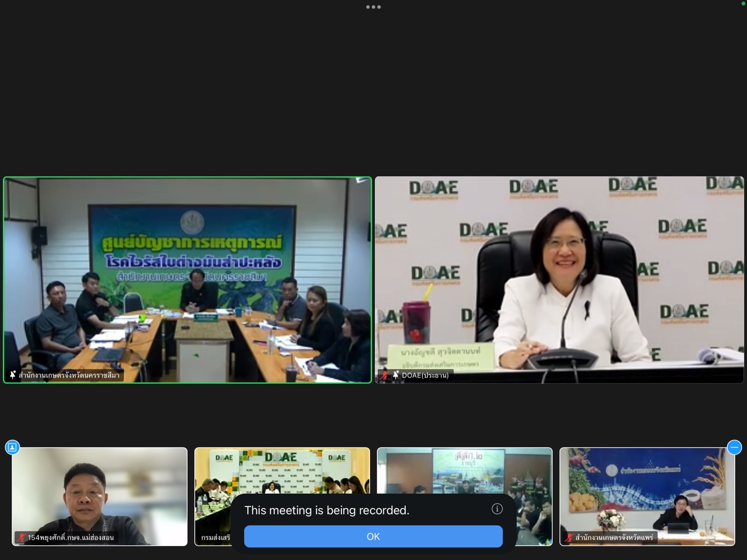Click muted mic icon on สำนักงานเกษตรจังหวัดแพร่ thumbnail

point(568,537)
